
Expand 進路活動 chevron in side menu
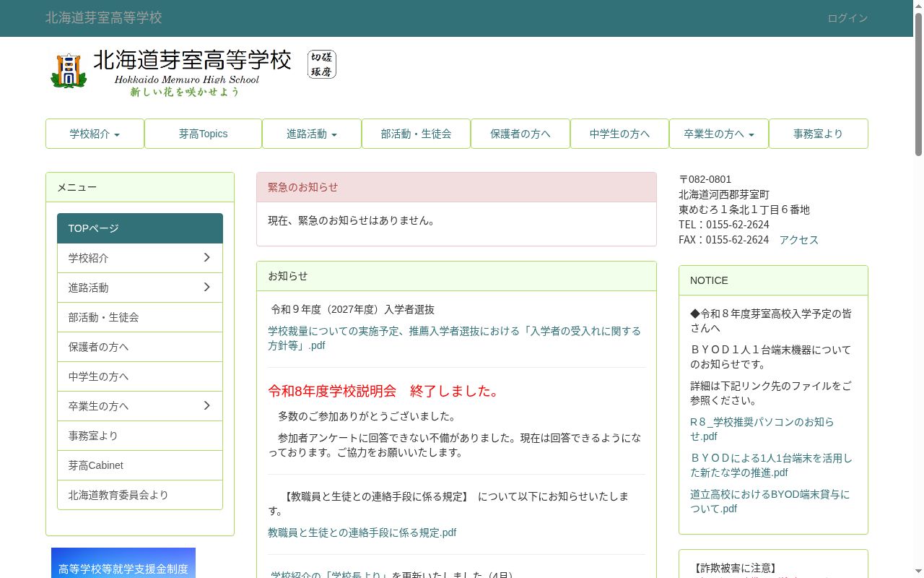tap(206, 288)
